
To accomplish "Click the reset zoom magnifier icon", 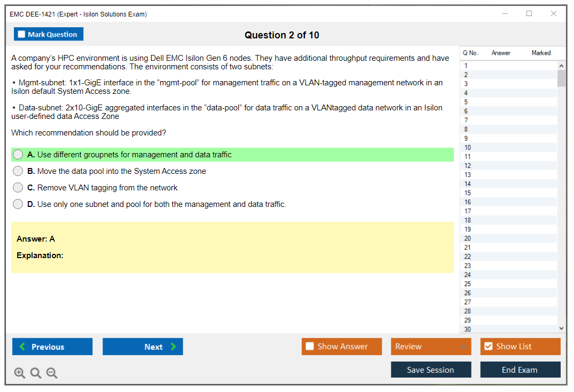I will coord(36,373).
